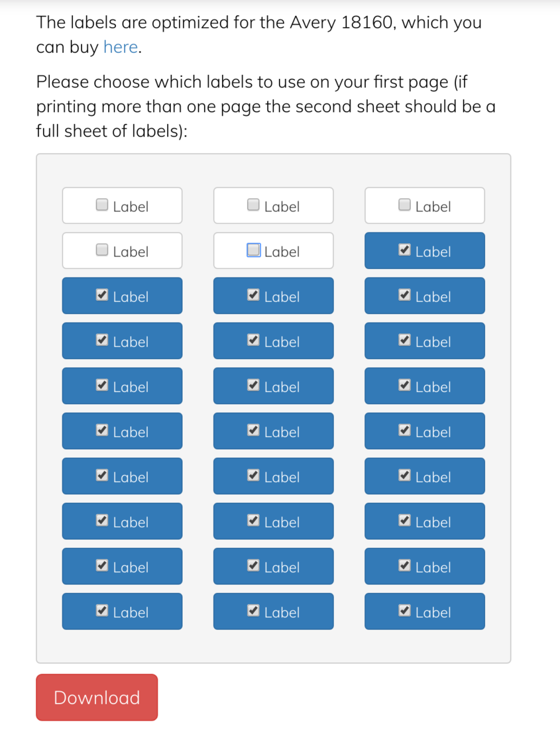
Task: Check the first row, right column Label checkbox
Action: [x=404, y=205]
